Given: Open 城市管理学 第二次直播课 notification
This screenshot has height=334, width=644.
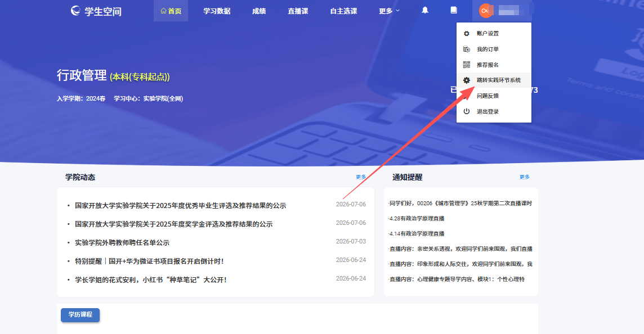Looking at the screenshot, I should click(x=460, y=203).
